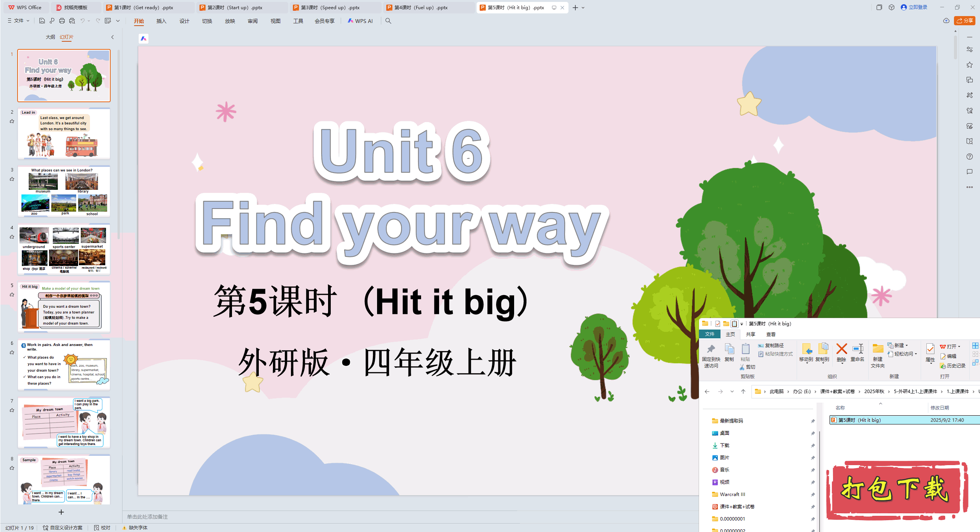Select the slide 3 thumbnail showing London places
This screenshot has width=980, height=532.
64,191
